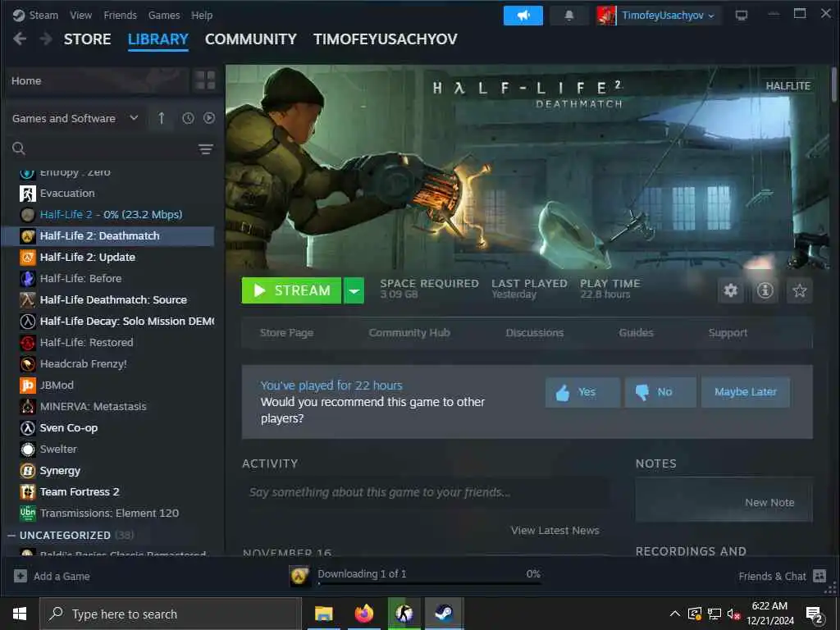
Task: Click the announcements megaphone button
Action: click(523, 16)
